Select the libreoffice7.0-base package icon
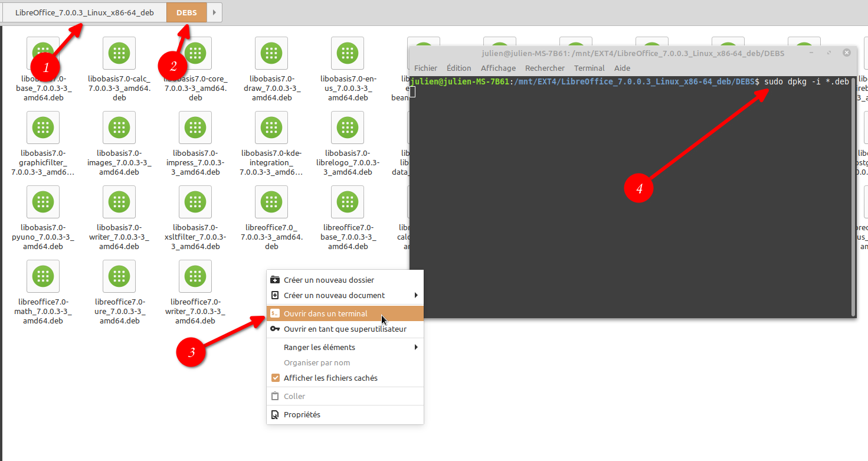 348,202
